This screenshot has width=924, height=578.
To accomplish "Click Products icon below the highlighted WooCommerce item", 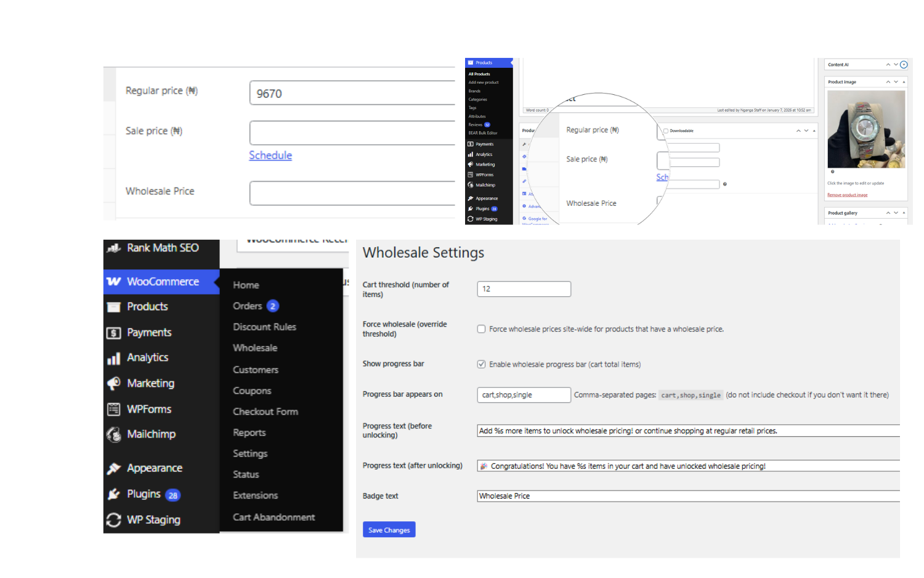I will pyautogui.click(x=113, y=307).
